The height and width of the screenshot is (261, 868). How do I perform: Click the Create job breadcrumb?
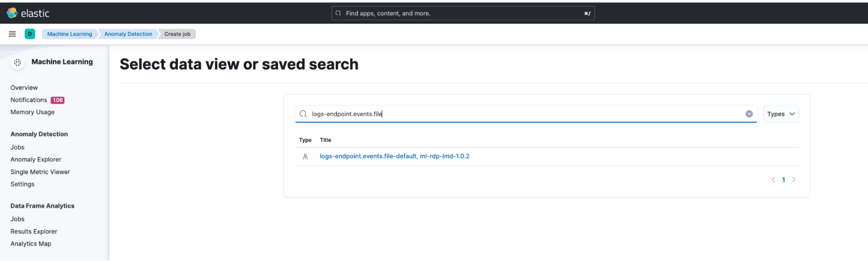pos(177,34)
